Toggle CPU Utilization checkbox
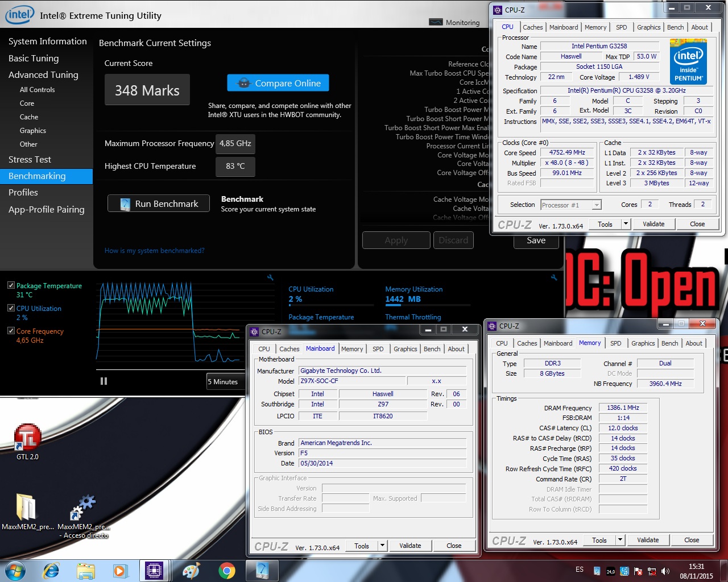728x582 pixels. [11, 308]
